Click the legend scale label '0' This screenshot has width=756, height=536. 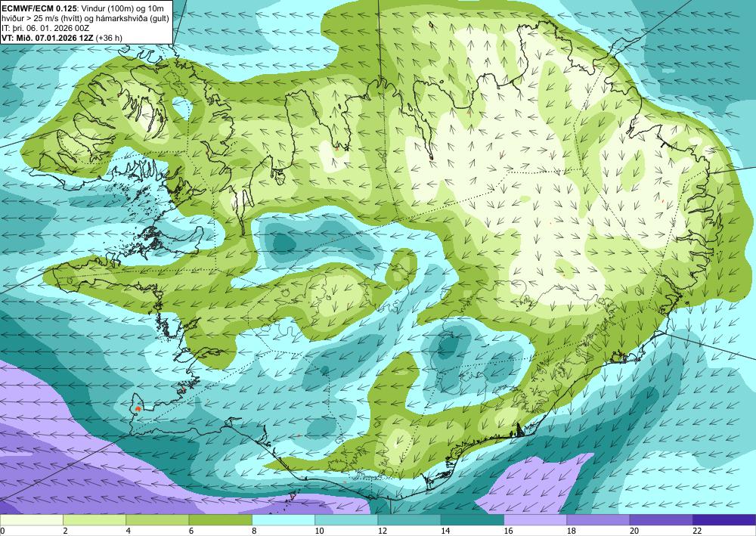coord(2,531)
